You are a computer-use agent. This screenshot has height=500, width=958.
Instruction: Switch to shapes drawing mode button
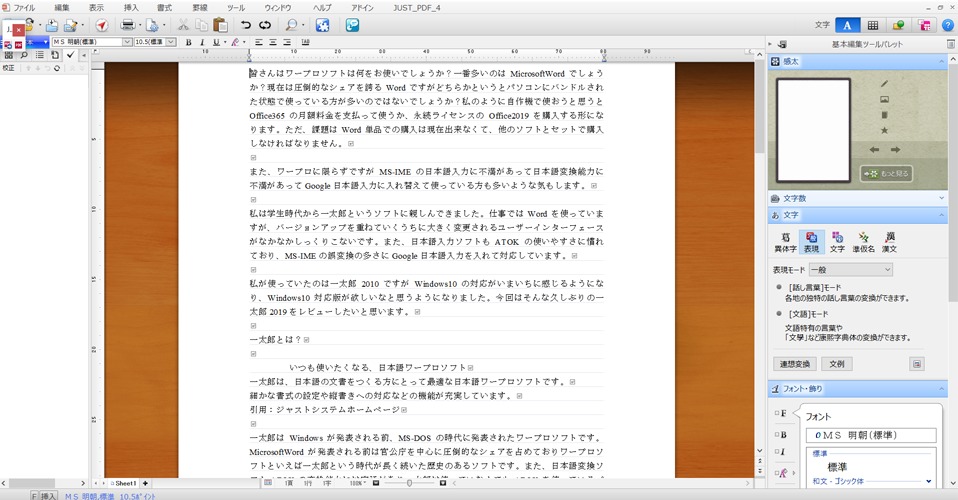coord(898,25)
